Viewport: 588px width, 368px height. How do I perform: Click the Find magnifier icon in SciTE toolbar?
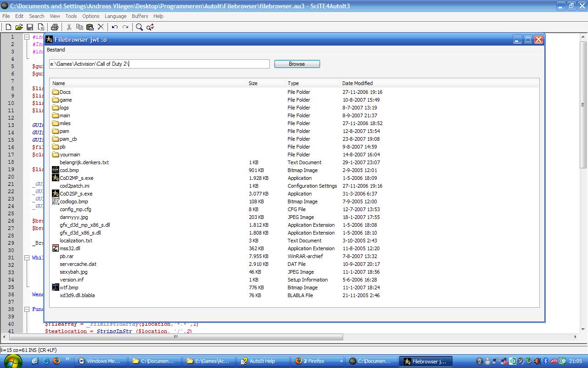139,27
